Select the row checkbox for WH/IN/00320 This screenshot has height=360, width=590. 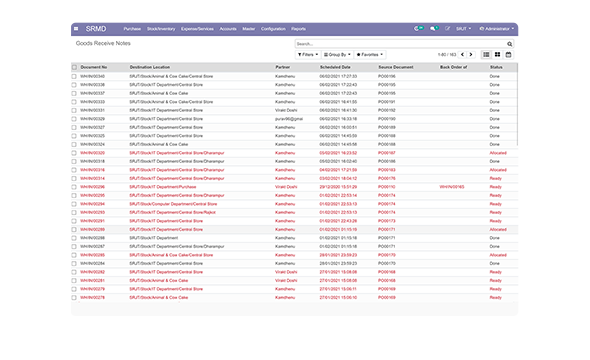click(74, 153)
